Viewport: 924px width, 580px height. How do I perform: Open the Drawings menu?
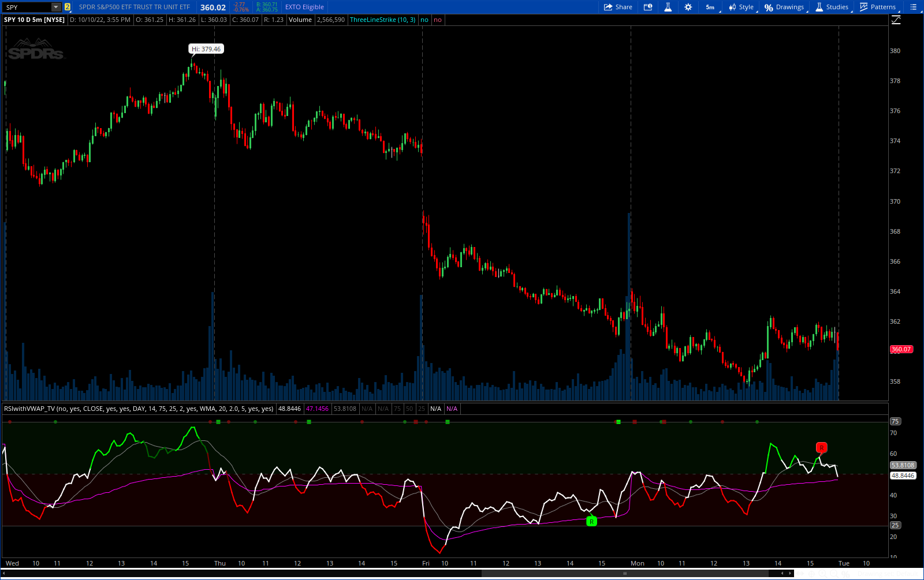tap(784, 7)
